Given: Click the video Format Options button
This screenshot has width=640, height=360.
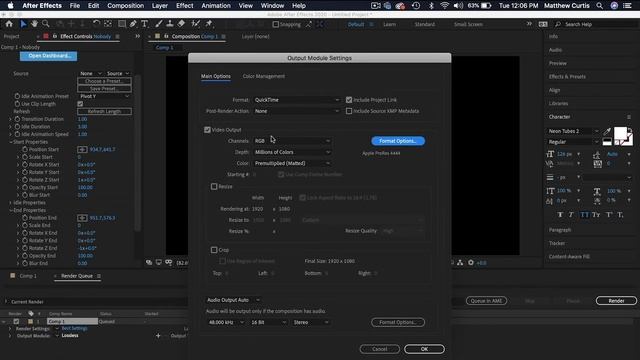Looking at the screenshot, I should pos(398,141).
